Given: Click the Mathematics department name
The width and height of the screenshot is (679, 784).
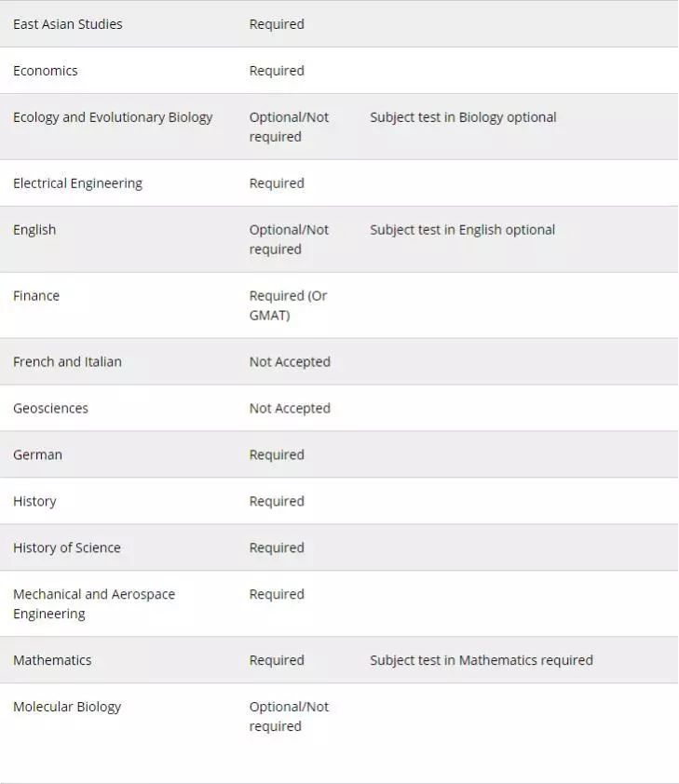Looking at the screenshot, I should pyautogui.click(x=52, y=660).
